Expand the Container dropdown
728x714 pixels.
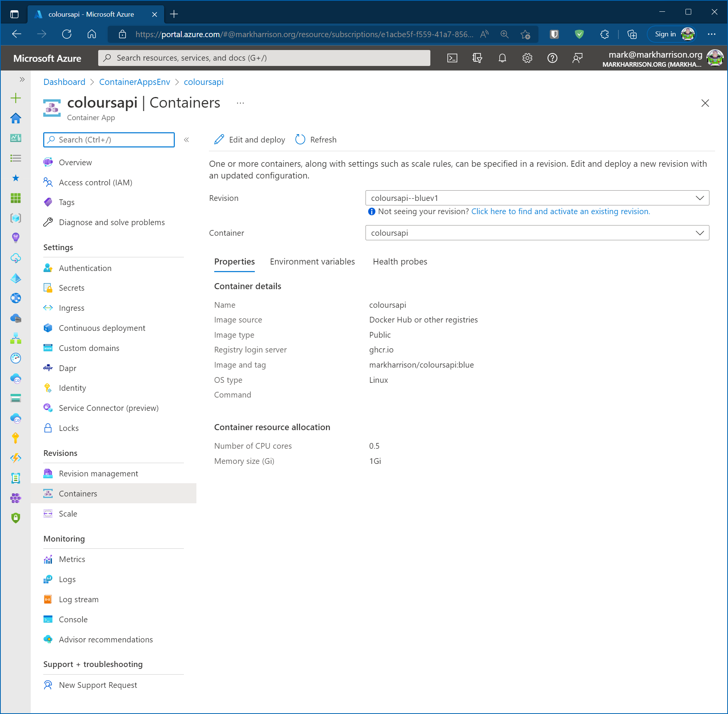coord(537,233)
